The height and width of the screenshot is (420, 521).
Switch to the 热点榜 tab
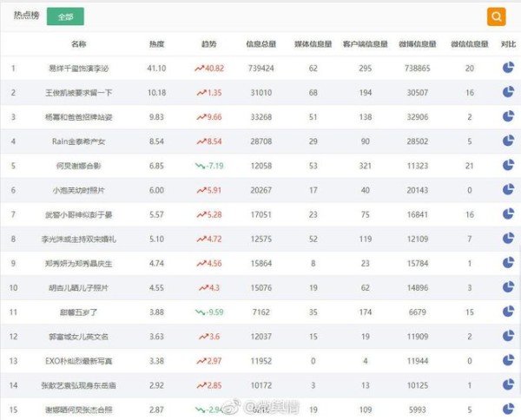point(24,16)
